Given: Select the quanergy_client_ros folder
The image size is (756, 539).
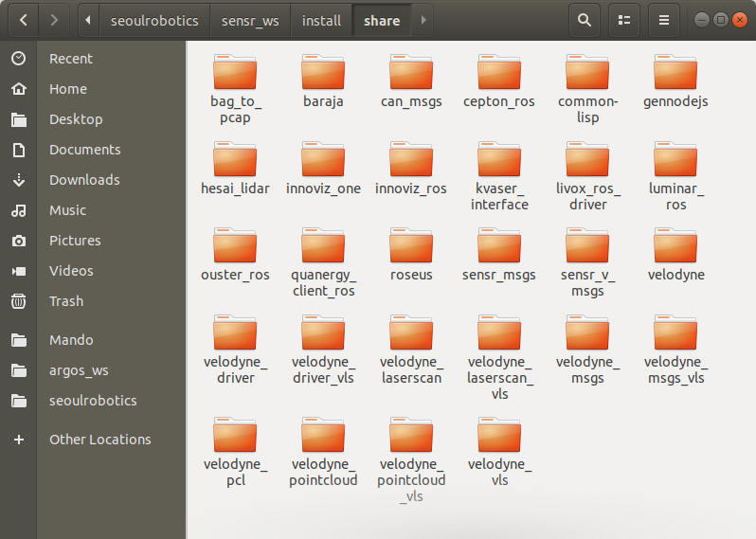Looking at the screenshot, I should click(x=323, y=262).
